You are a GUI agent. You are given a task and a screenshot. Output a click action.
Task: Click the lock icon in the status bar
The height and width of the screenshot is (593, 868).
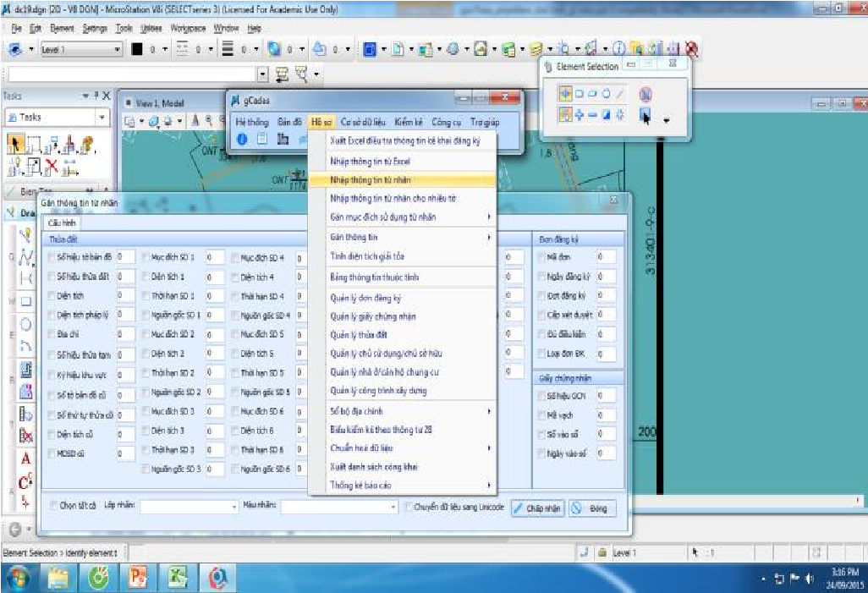pyautogui.click(x=602, y=552)
